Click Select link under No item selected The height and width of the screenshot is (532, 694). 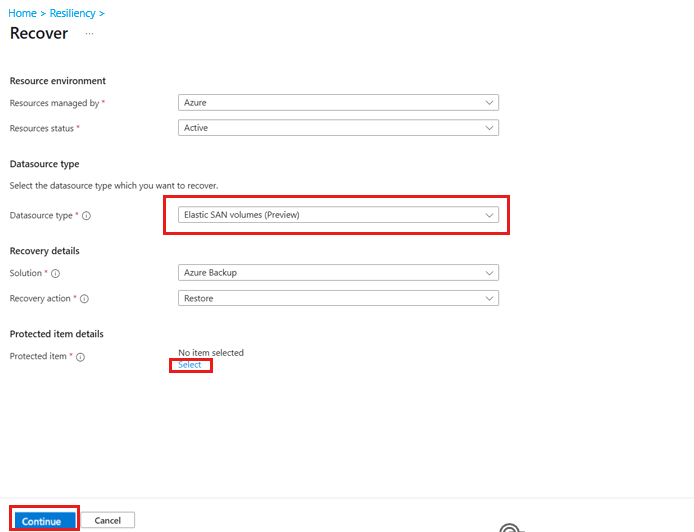pos(189,365)
